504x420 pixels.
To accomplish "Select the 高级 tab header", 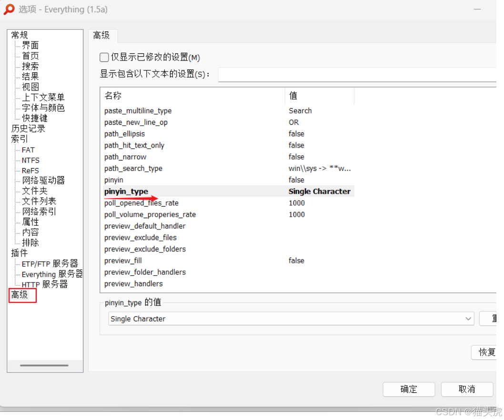I will 101,35.
